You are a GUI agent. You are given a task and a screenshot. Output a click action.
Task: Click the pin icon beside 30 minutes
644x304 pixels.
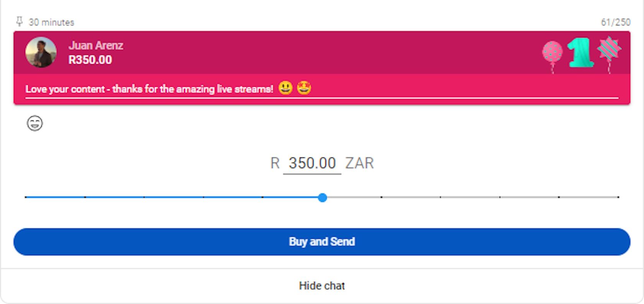(x=19, y=21)
